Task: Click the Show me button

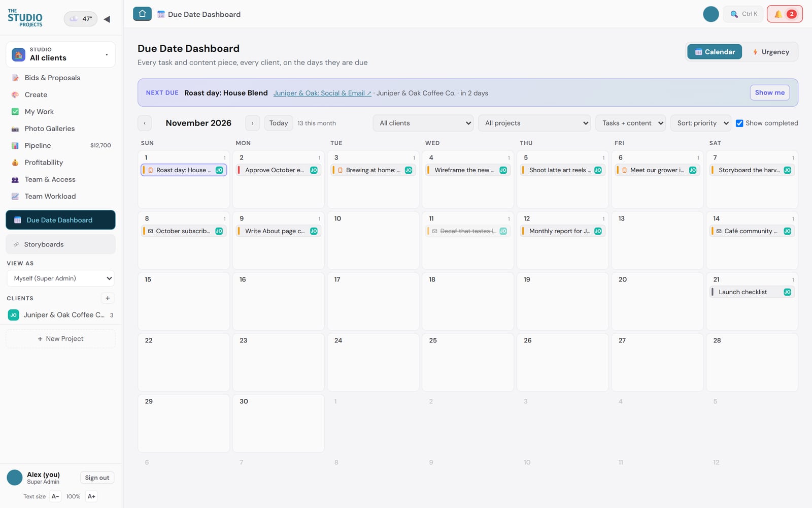Action: click(769, 92)
